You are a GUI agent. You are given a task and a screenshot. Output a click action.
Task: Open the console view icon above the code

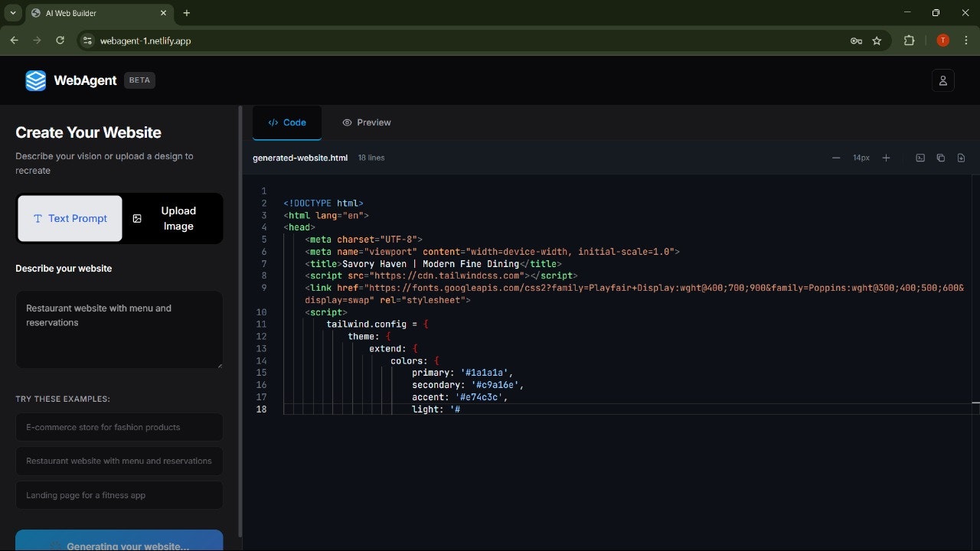tap(920, 157)
